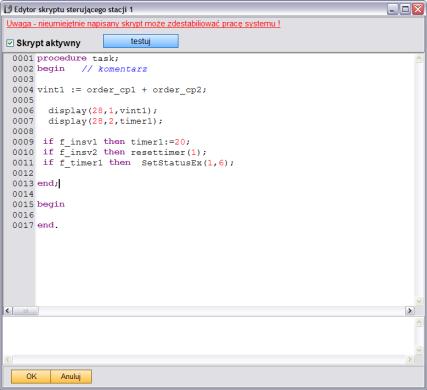427x390 pixels.
Task: Click line number 0003 in gutter
Action: [x=23, y=79]
